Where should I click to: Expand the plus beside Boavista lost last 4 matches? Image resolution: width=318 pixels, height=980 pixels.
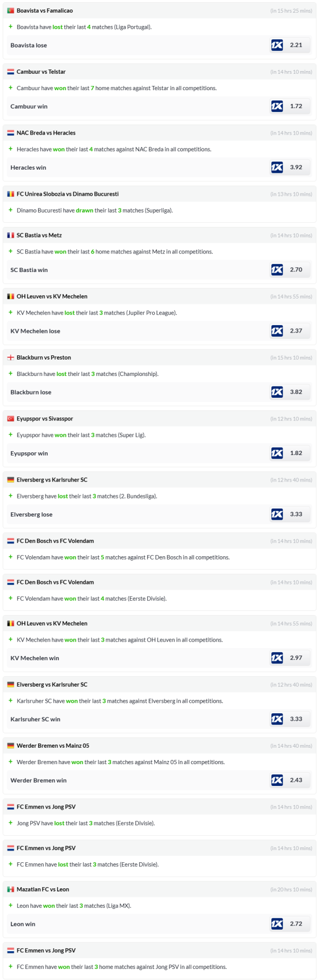pyautogui.click(x=11, y=27)
